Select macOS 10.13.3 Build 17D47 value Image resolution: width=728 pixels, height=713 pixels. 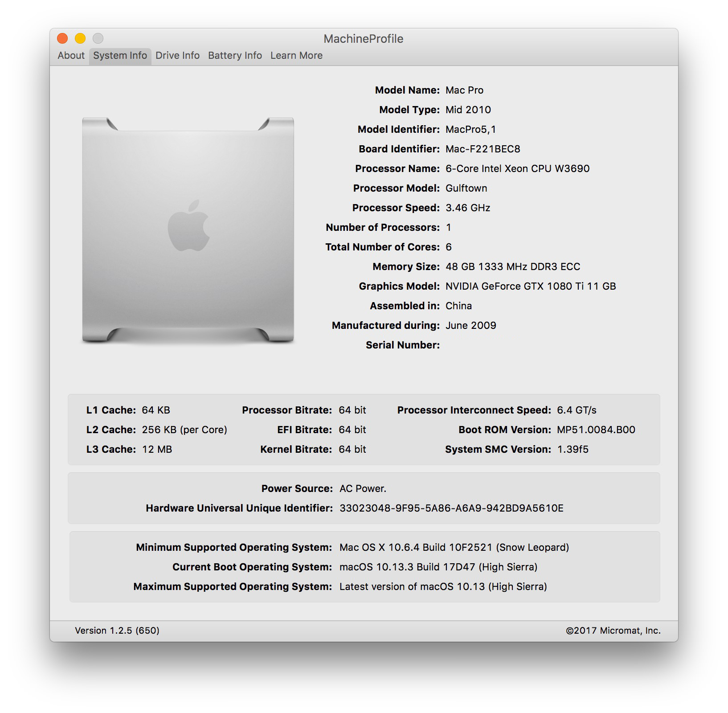point(438,567)
